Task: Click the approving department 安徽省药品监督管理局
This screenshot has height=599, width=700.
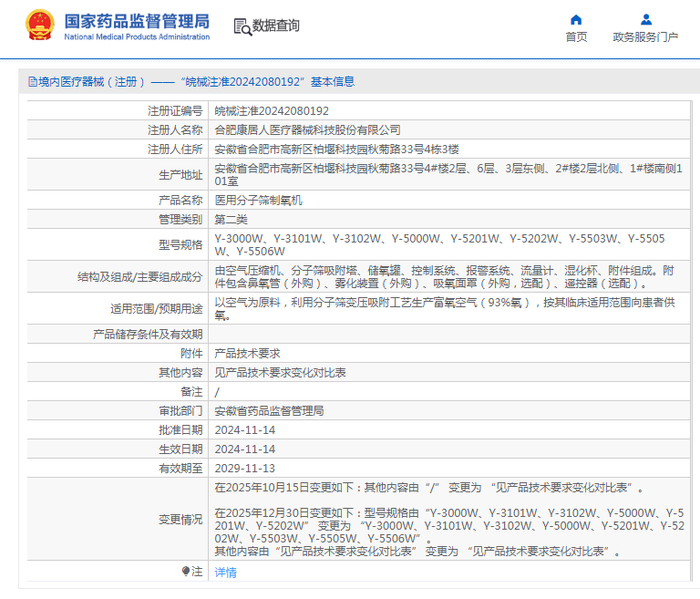Action: [269, 411]
